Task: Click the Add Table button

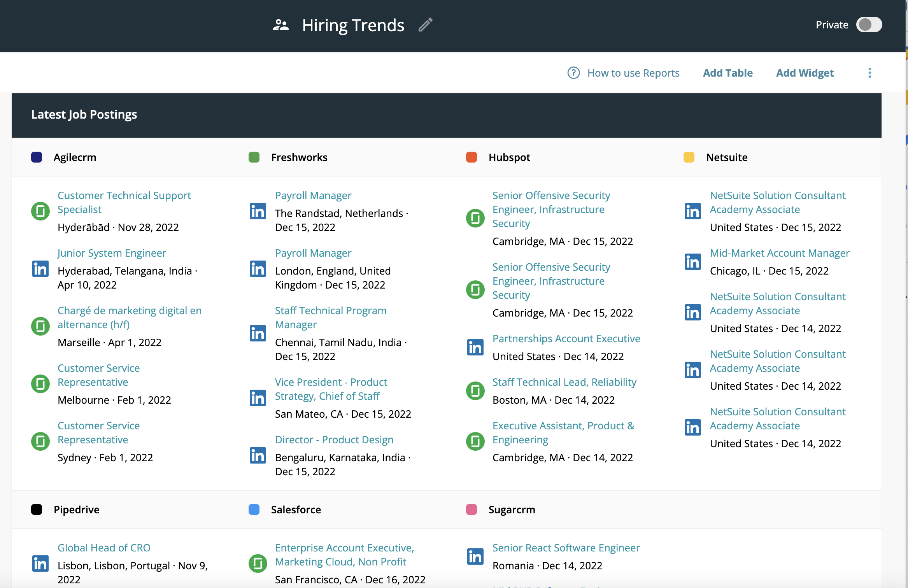Action: click(727, 73)
